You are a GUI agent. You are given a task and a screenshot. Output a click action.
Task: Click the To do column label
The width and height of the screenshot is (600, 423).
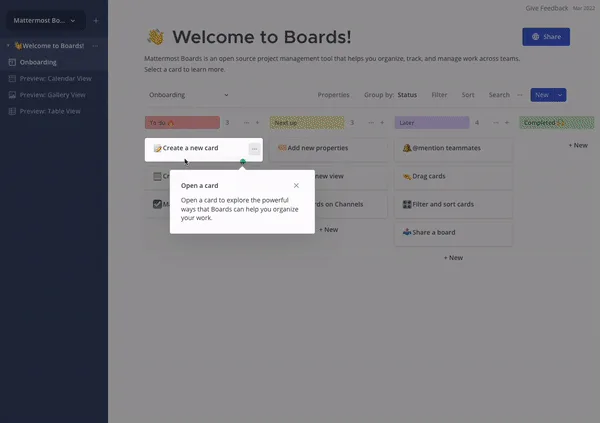point(182,122)
